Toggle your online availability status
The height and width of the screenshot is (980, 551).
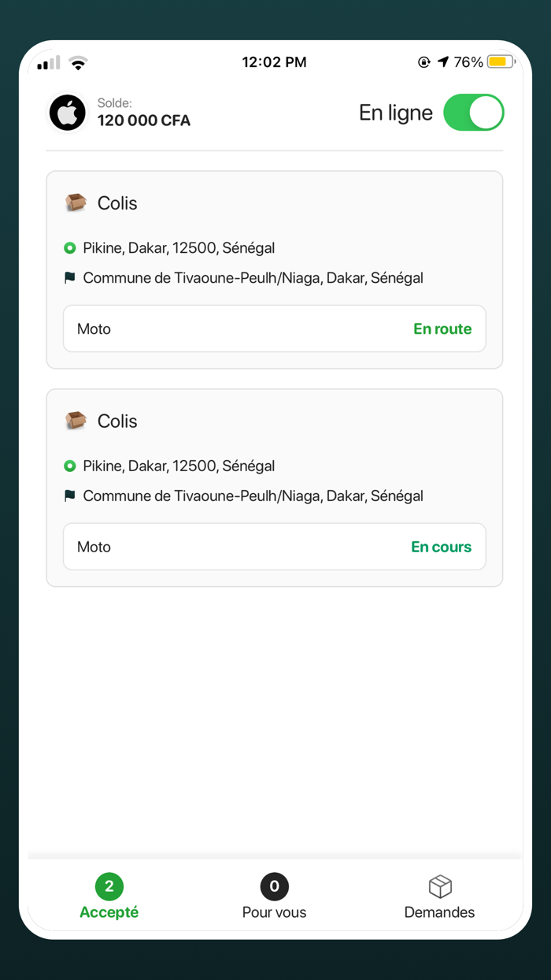[x=473, y=113]
